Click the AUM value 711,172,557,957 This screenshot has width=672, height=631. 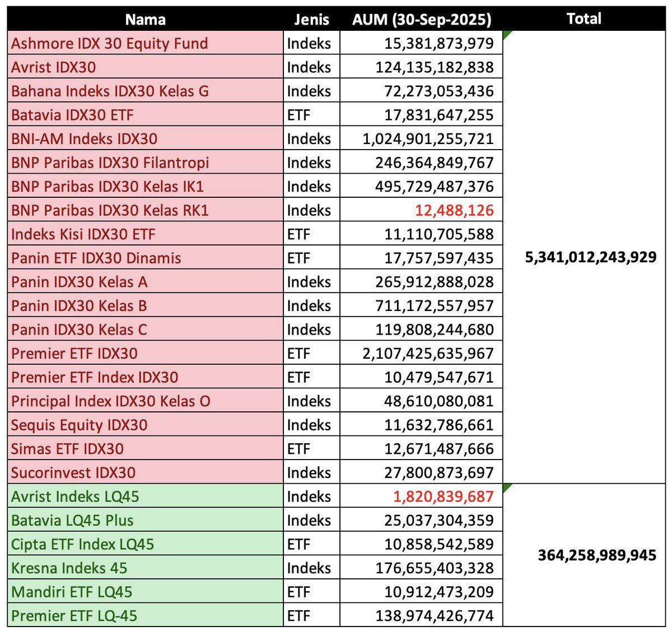click(435, 305)
